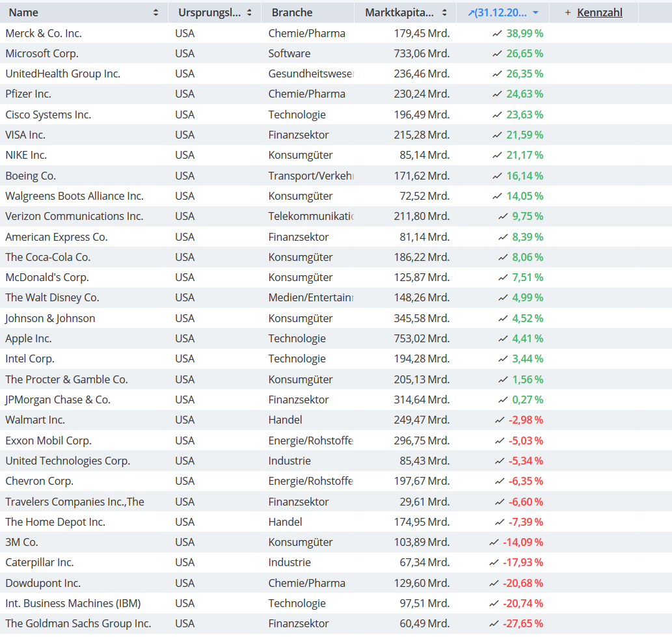The image size is (672, 637).
Task: Open the Merck & Co. Inc. entry
Action: point(44,33)
